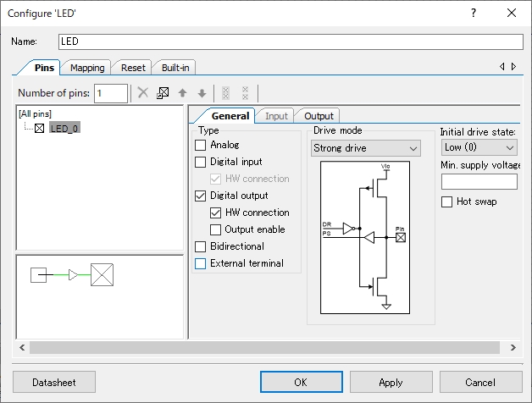The width and height of the screenshot is (532, 403).
Task: Click the OK button
Action: tap(302, 382)
